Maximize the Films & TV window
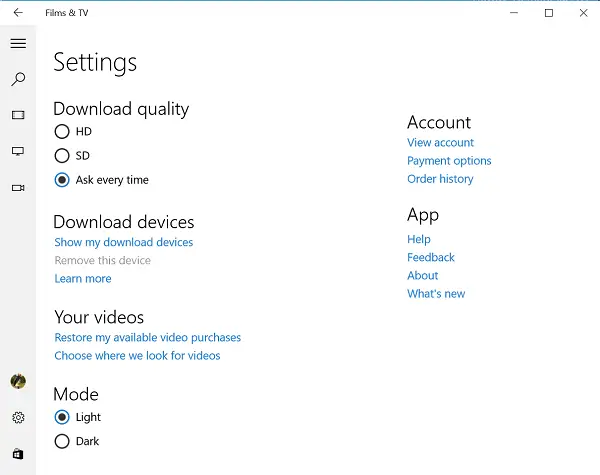 549,13
